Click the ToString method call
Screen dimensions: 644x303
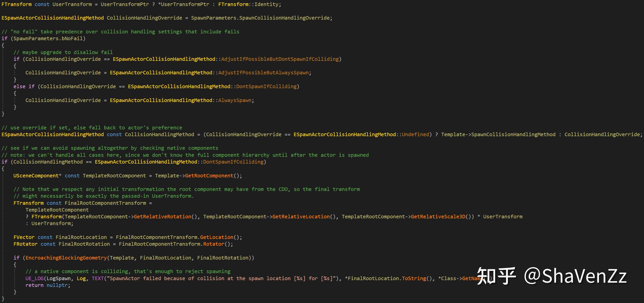(x=414, y=278)
